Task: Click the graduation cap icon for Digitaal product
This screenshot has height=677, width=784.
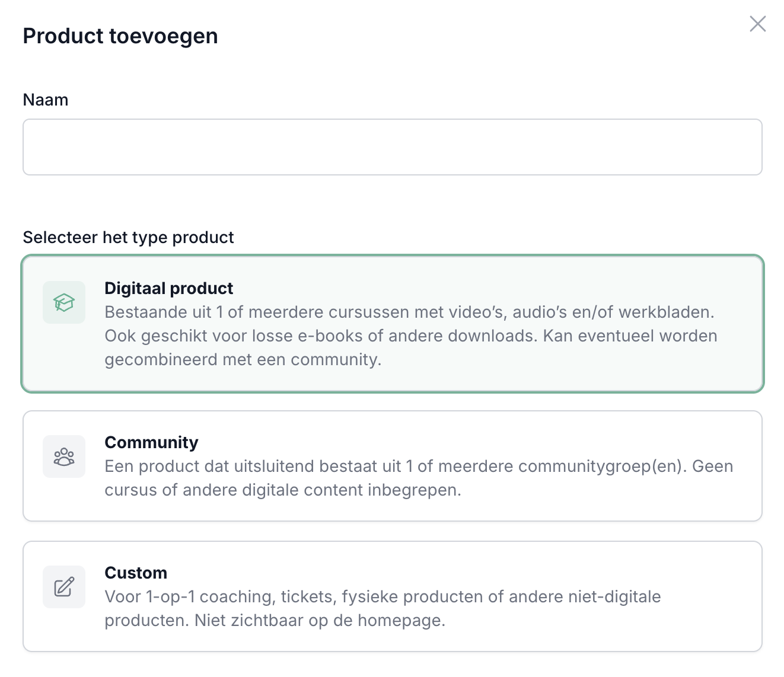Action: pyautogui.click(x=64, y=302)
